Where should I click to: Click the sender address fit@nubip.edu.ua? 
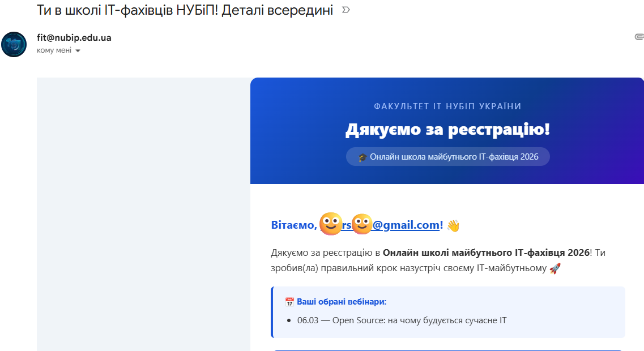73,37
